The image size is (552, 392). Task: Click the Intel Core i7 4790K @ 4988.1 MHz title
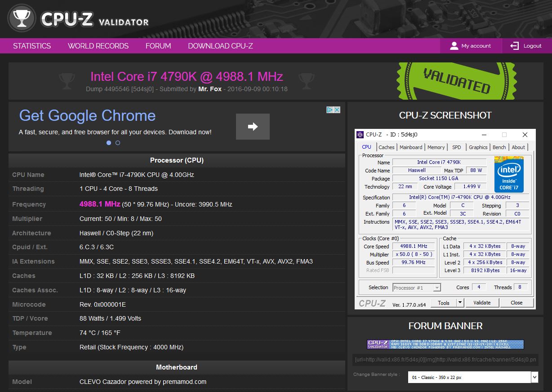pos(187,76)
